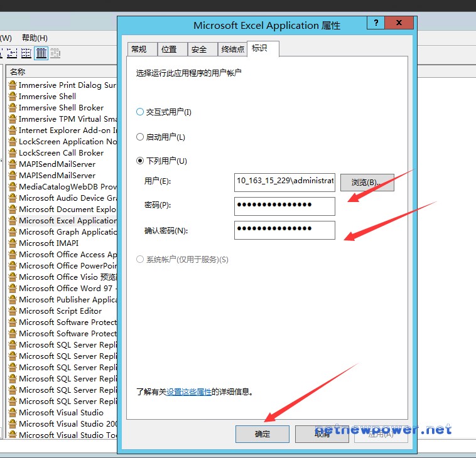Open the 设置这些属性 link
The image size is (476, 458).
click(189, 392)
